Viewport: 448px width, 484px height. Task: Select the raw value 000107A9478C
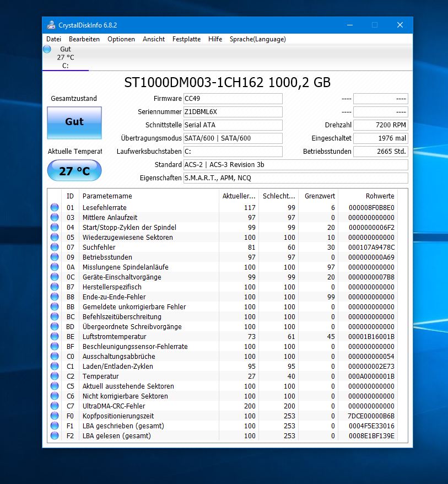[371, 248]
